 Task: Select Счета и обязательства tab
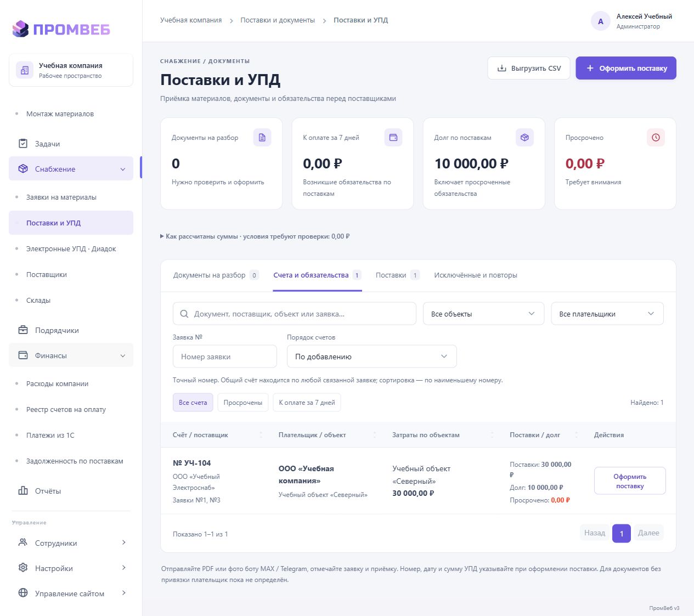317,275
